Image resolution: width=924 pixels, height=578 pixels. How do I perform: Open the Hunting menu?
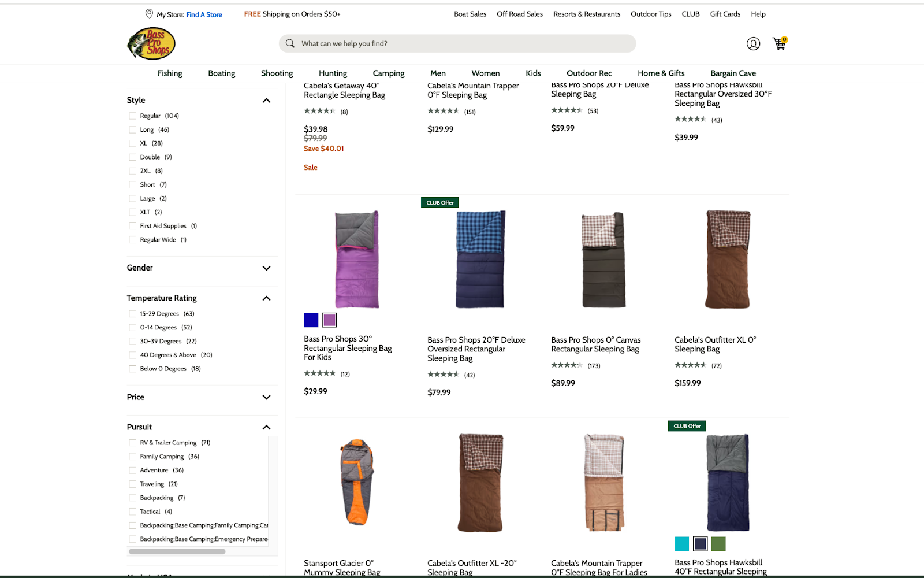coord(333,73)
